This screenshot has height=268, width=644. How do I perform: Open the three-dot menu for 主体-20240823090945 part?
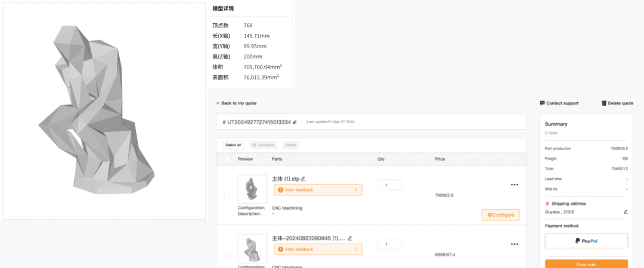[514, 244]
